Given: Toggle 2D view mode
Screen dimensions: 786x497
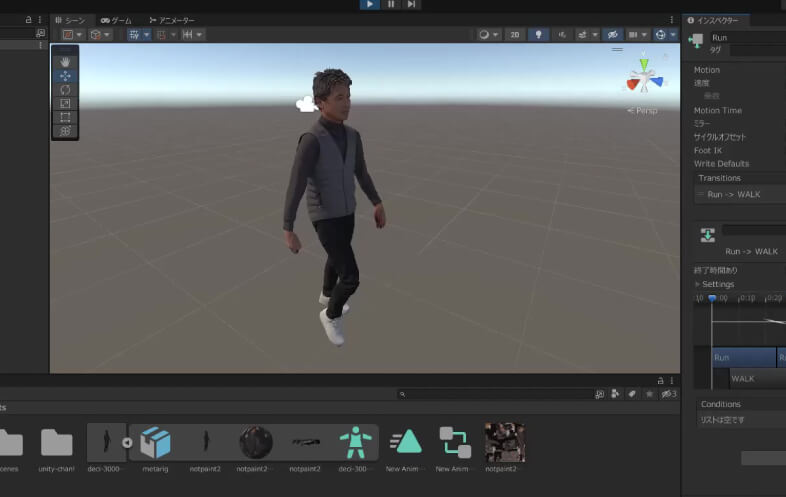Looking at the screenshot, I should (x=514, y=34).
